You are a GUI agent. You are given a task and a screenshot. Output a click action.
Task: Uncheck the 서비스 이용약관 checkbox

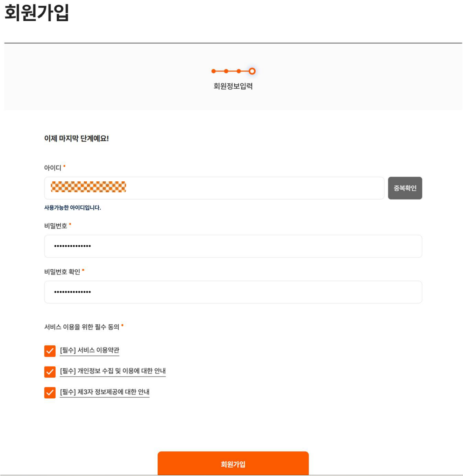coord(50,351)
